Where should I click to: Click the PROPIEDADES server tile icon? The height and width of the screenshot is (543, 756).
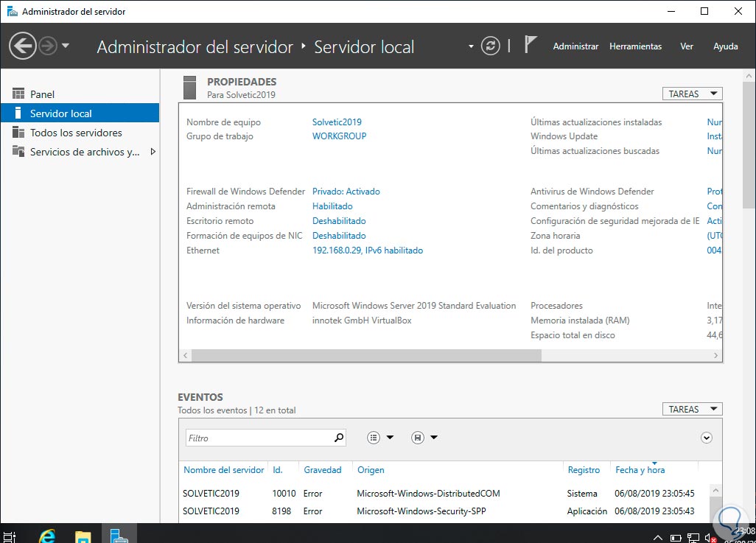[x=190, y=87]
